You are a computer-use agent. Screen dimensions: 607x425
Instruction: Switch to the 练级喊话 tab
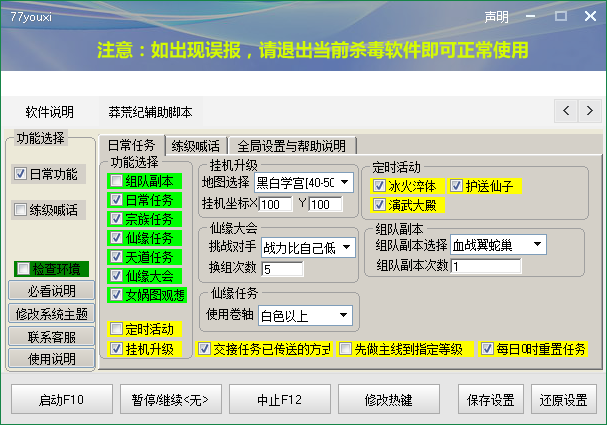[195, 146]
